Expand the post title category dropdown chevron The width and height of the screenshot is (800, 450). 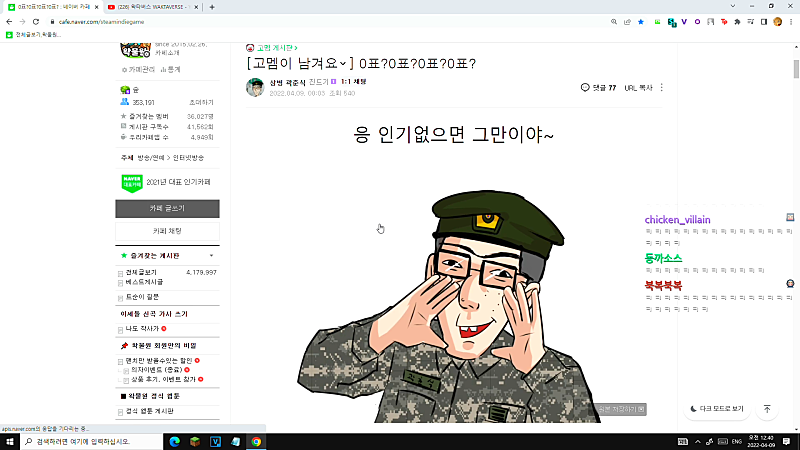[x=343, y=64]
